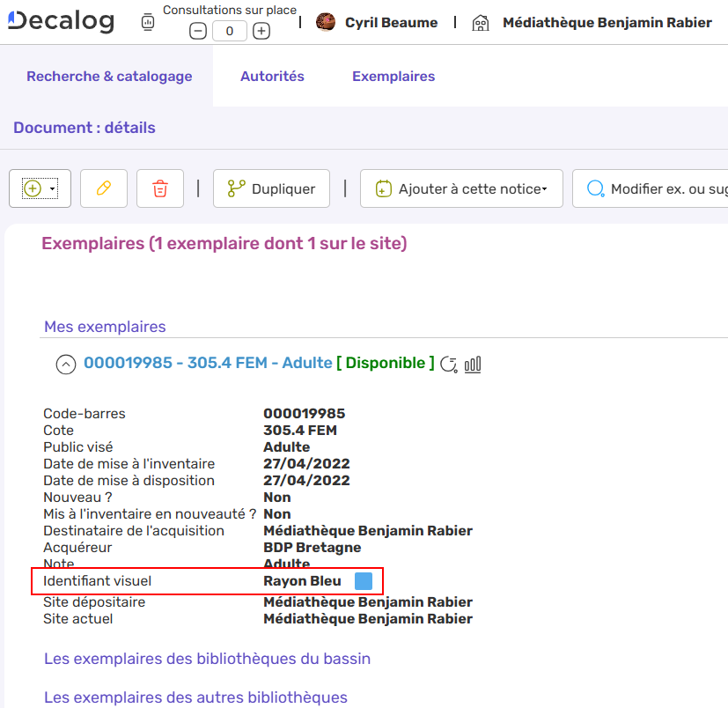Click the library building icon near Médiathèque Benjamin Rabier
The width and height of the screenshot is (728, 708).
point(480,21)
